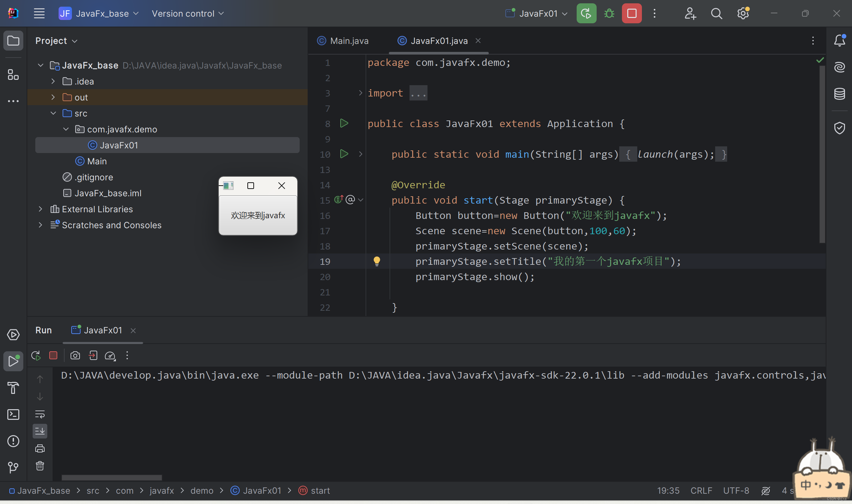Stop process in Run panel toolbar
The image size is (852, 504).
click(53, 356)
